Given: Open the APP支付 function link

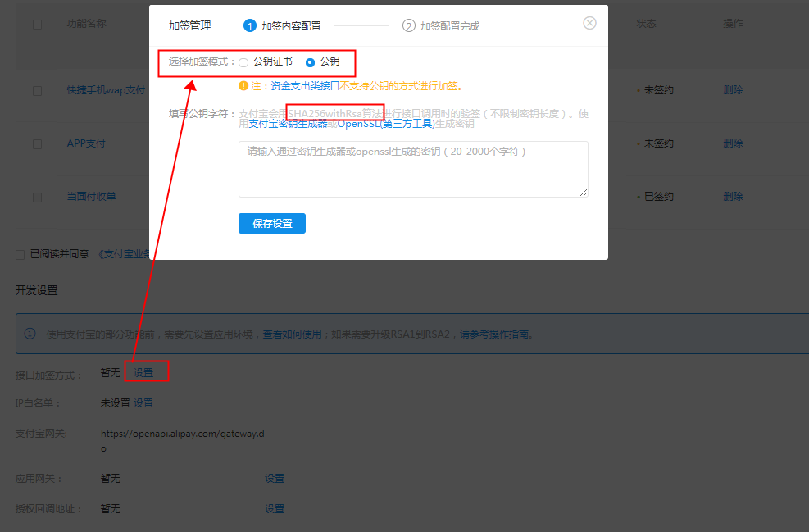Looking at the screenshot, I should [x=86, y=143].
